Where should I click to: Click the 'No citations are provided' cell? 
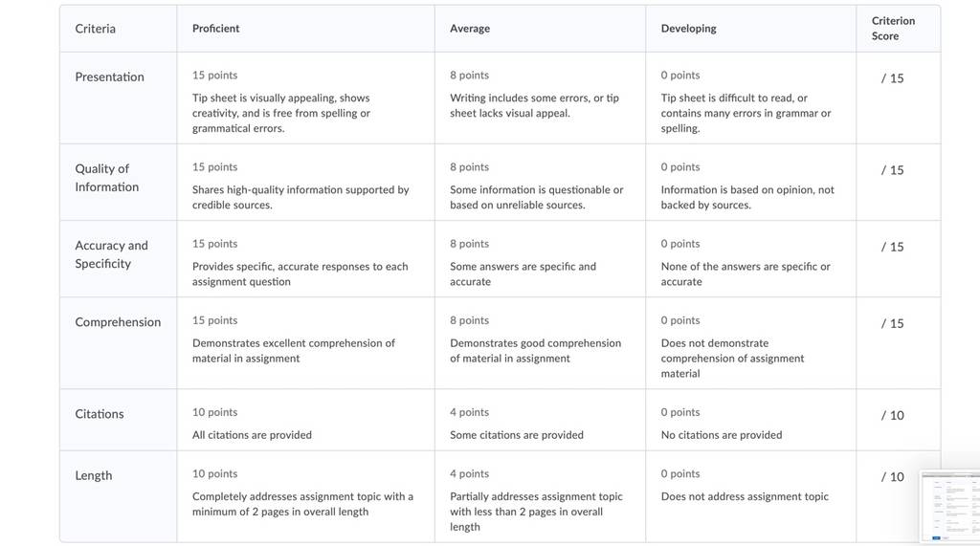[750, 421]
